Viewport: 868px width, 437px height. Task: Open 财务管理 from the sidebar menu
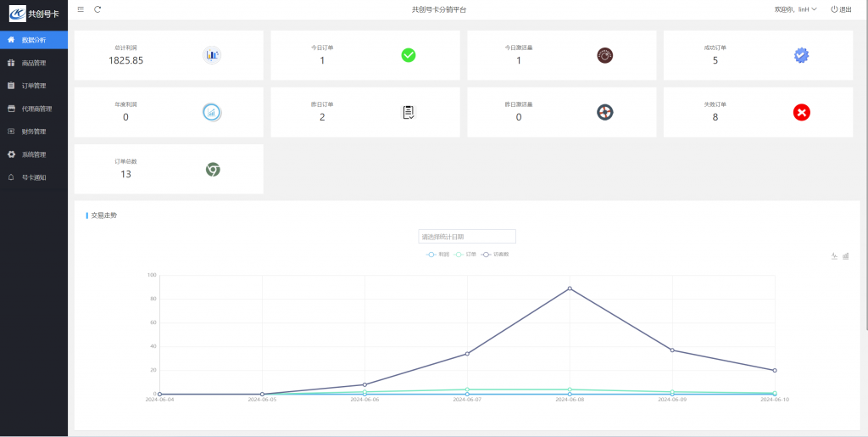[x=34, y=132]
